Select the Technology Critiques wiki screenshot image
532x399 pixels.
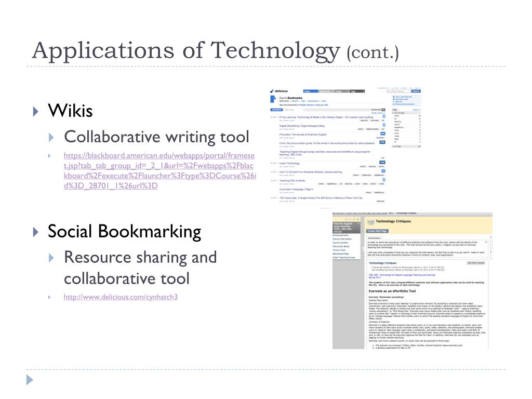(x=412, y=281)
